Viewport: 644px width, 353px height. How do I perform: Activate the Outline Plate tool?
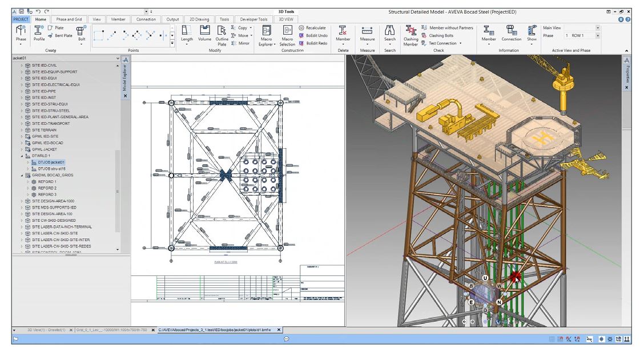222,35
